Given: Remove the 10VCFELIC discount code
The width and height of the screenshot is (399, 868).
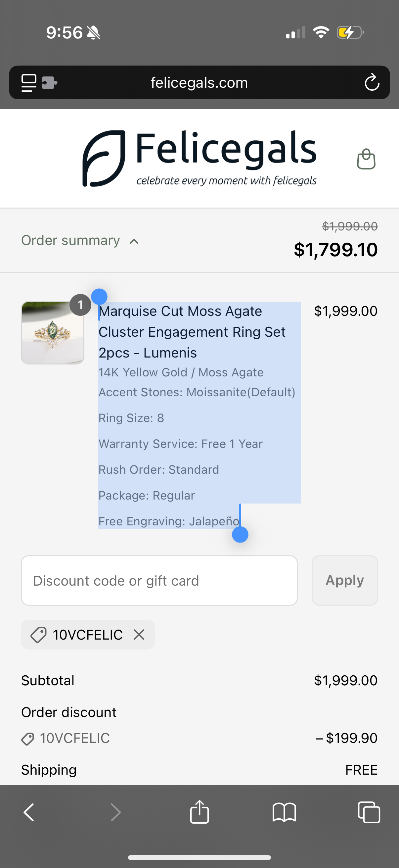Looking at the screenshot, I should tap(139, 635).
